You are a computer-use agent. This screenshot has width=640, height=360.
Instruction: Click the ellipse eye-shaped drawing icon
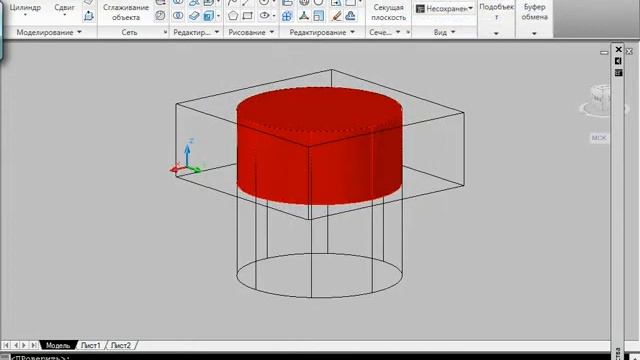(x=264, y=16)
